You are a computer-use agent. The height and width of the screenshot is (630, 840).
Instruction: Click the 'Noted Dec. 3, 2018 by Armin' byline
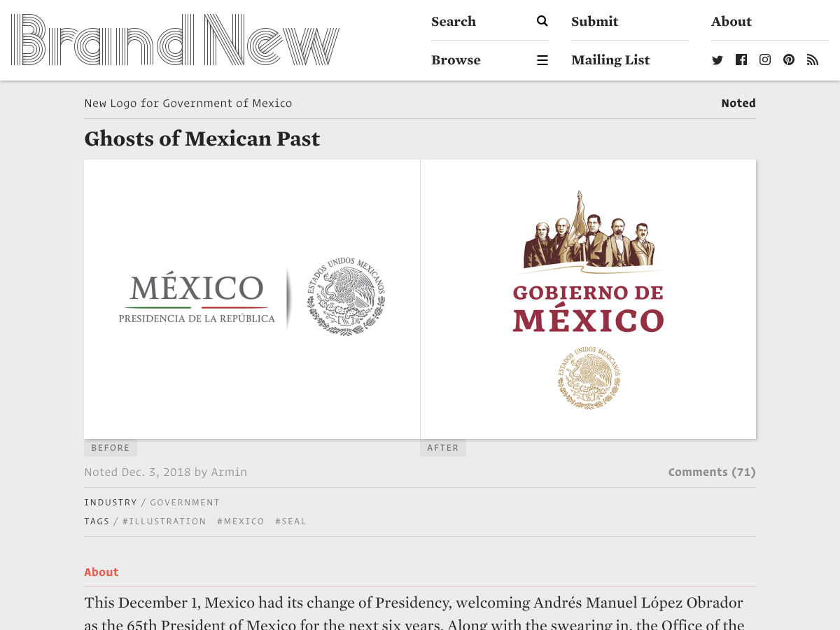tap(166, 472)
